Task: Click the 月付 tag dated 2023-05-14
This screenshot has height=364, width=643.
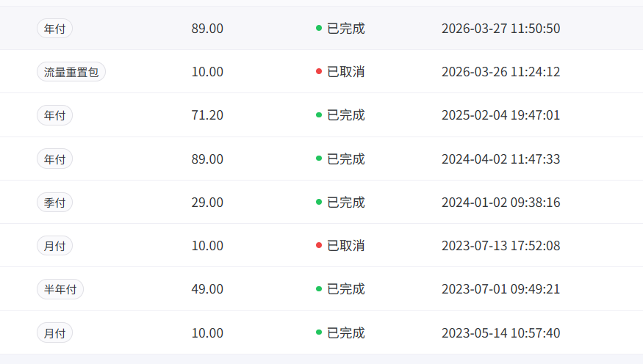Action: point(54,333)
